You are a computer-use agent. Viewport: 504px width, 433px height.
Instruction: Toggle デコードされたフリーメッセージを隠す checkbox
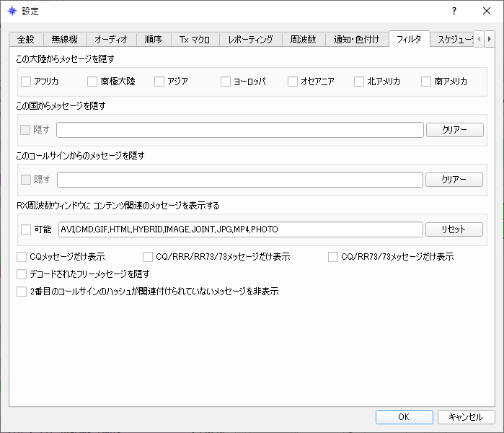point(22,274)
